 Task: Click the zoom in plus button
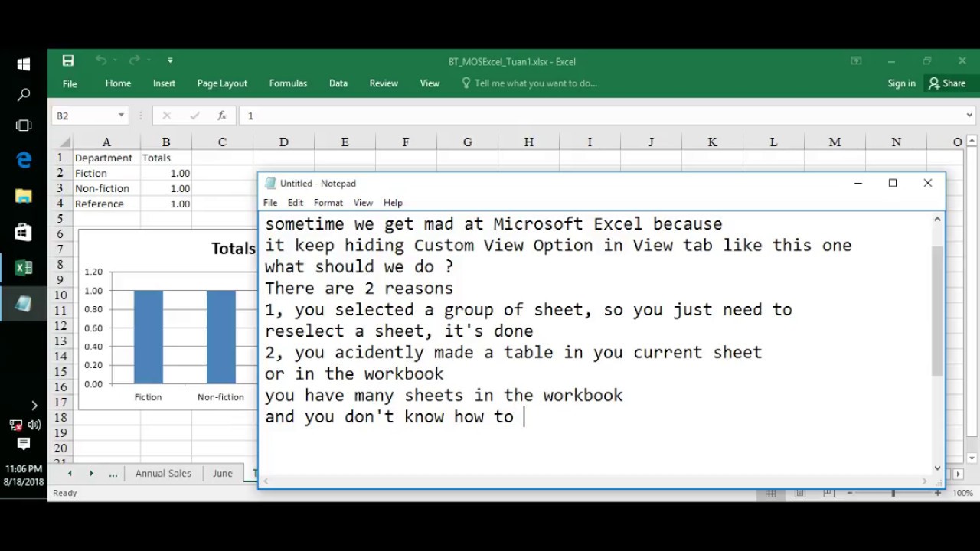tap(938, 494)
